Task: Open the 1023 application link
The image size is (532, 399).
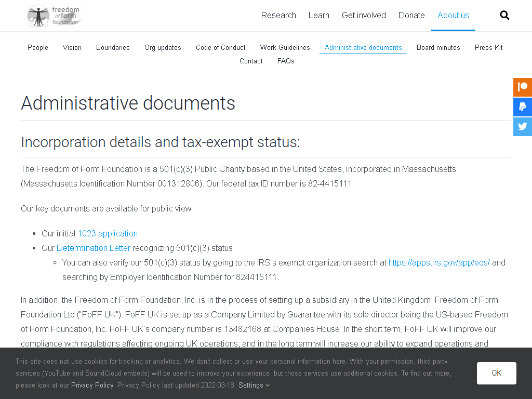Action: click(x=108, y=233)
